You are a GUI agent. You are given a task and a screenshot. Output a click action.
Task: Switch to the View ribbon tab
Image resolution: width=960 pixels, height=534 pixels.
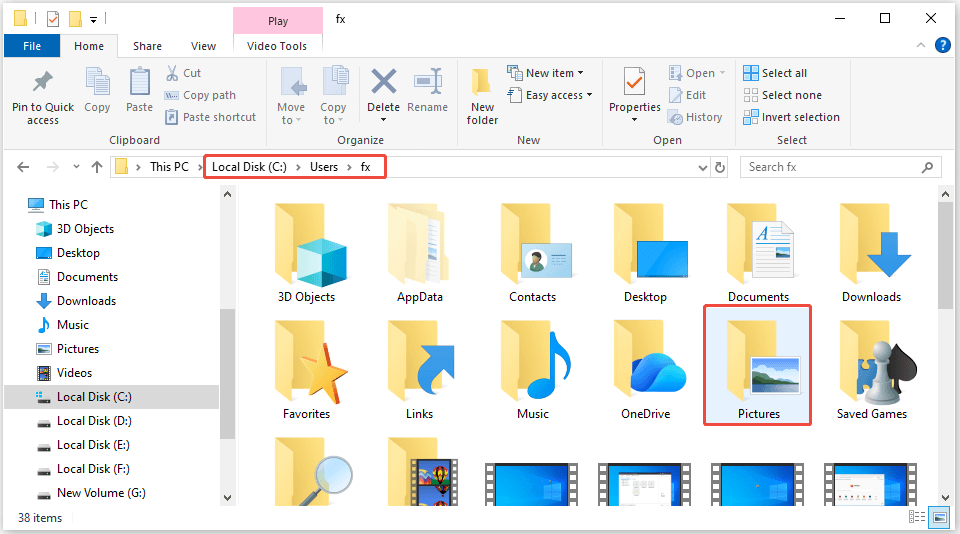203,46
